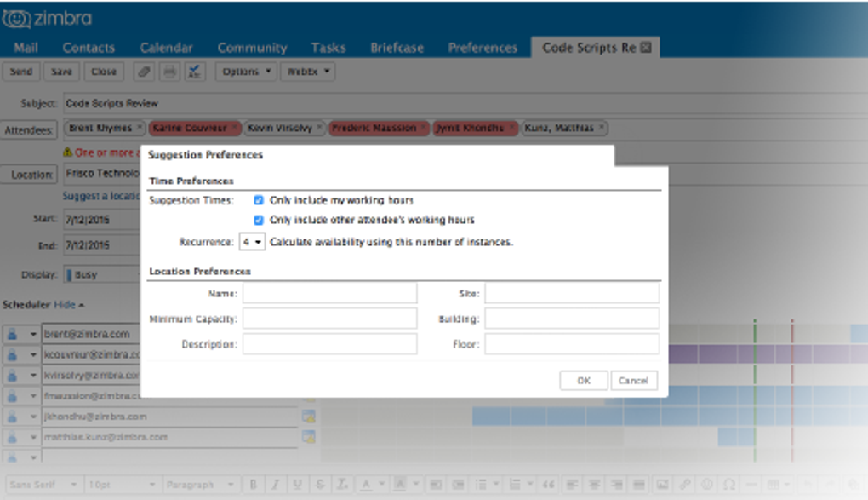The height and width of the screenshot is (500, 868).
Task: Switch to the Briefcase tab
Action: (x=397, y=48)
